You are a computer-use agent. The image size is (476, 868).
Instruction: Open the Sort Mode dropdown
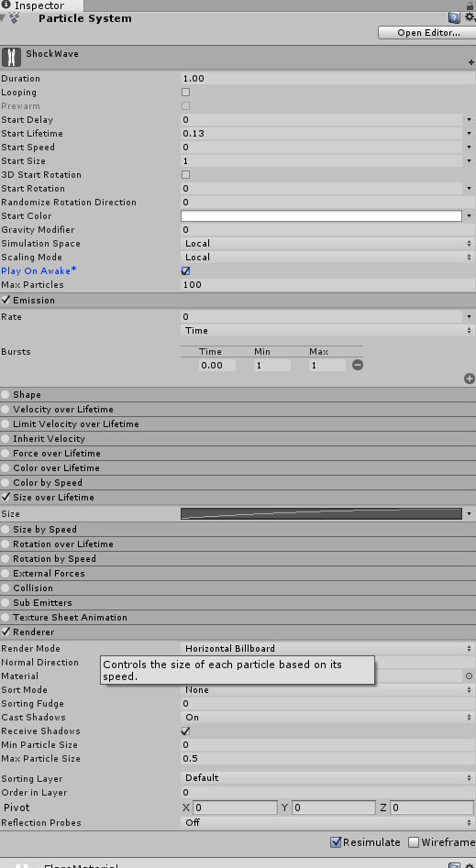point(327,690)
